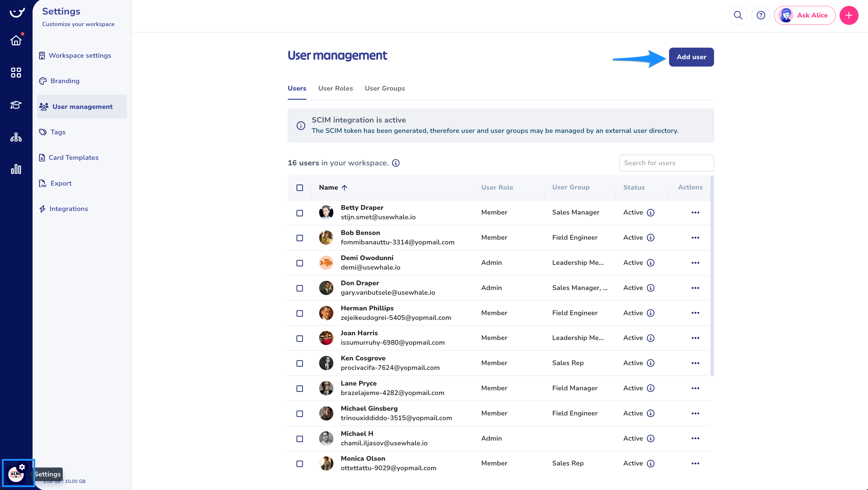The image size is (868, 490).
Task: Tick the checkbox for Bob Benson
Action: (x=300, y=238)
